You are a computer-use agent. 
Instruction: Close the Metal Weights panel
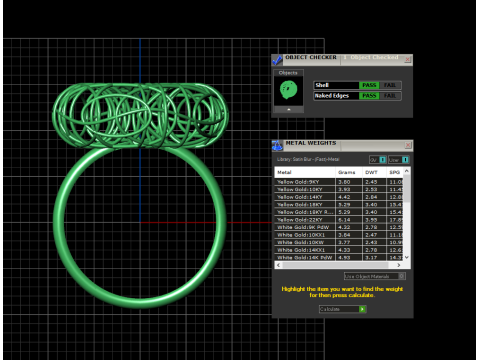click(x=408, y=145)
